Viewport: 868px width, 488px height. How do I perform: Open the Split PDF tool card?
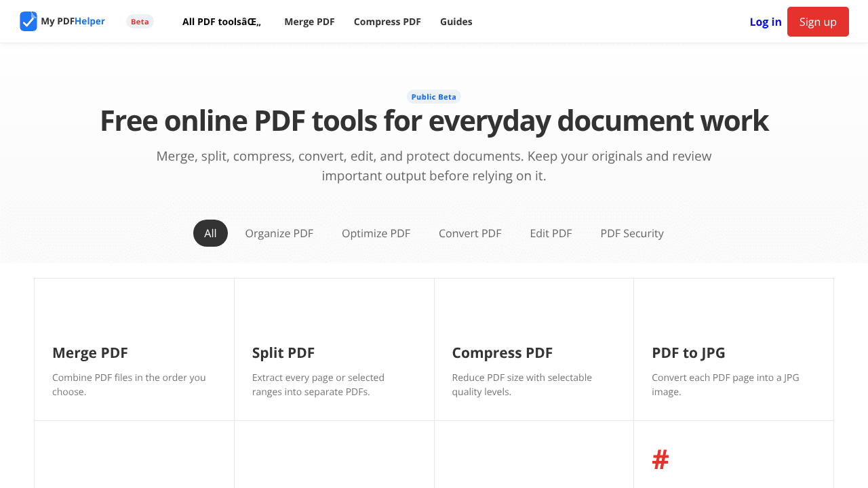(334, 350)
